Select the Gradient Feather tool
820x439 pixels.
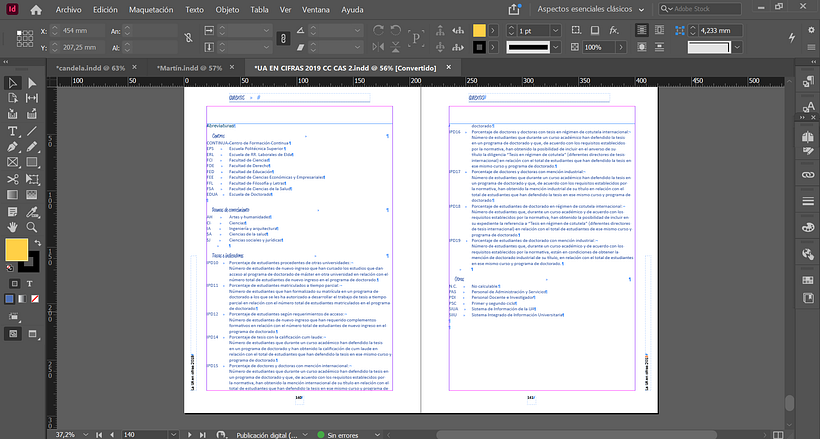pos(32,195)
